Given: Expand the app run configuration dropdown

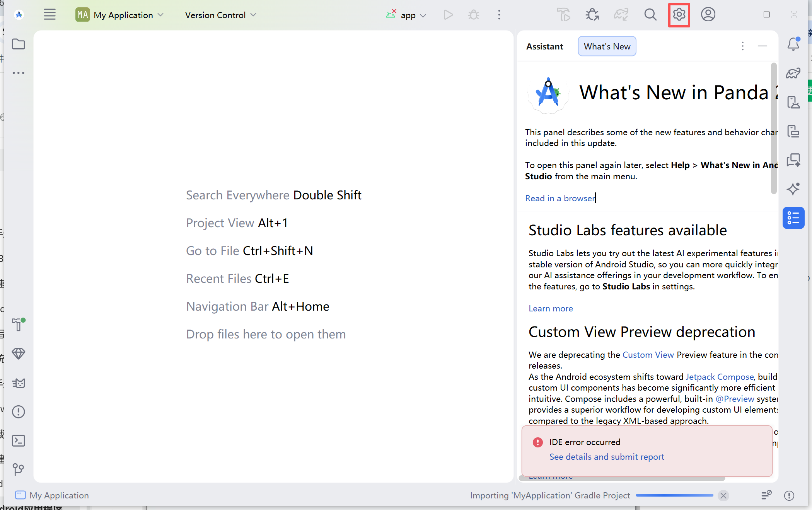Looking at the screenshot, I should [406, 15].
